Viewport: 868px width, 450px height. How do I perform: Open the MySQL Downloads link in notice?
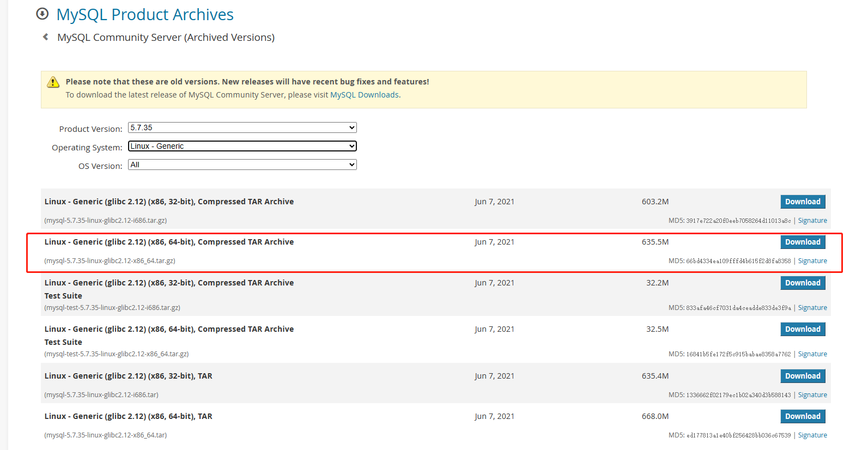365,95
